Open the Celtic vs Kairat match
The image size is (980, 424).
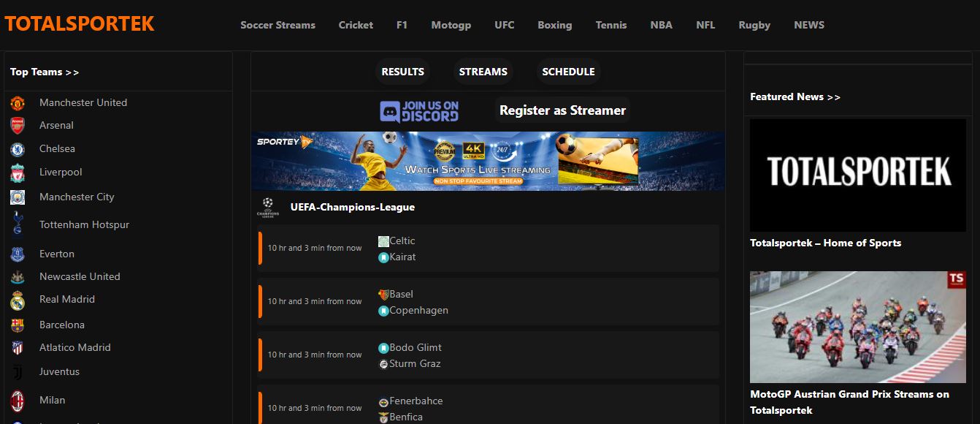coord(488,249)
